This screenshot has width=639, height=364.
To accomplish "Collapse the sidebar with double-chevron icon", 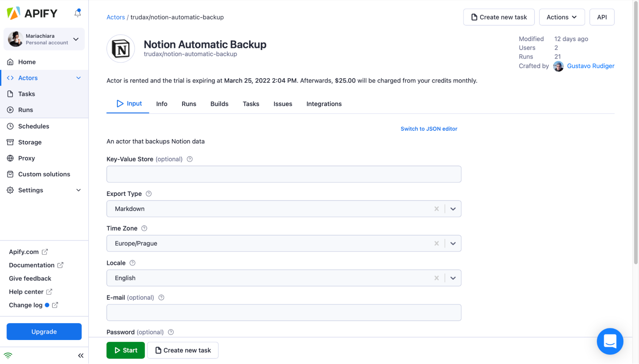I will [81, 355].
